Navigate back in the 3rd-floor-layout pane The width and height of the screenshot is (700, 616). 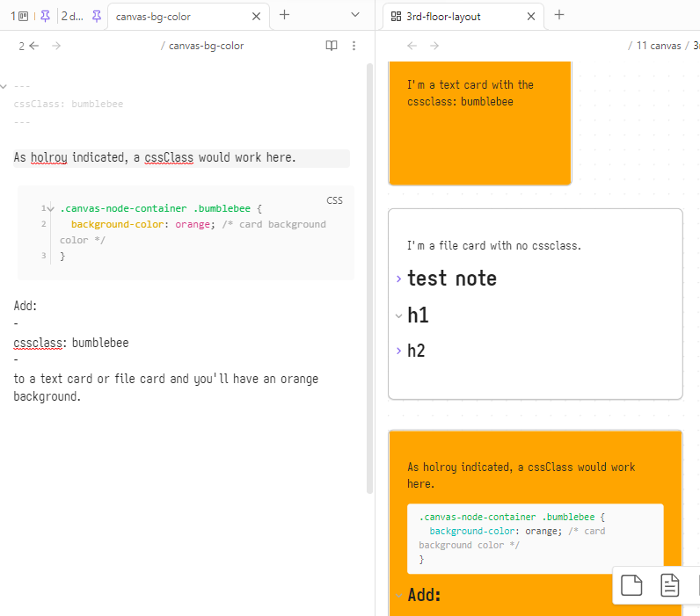(412, 46)
